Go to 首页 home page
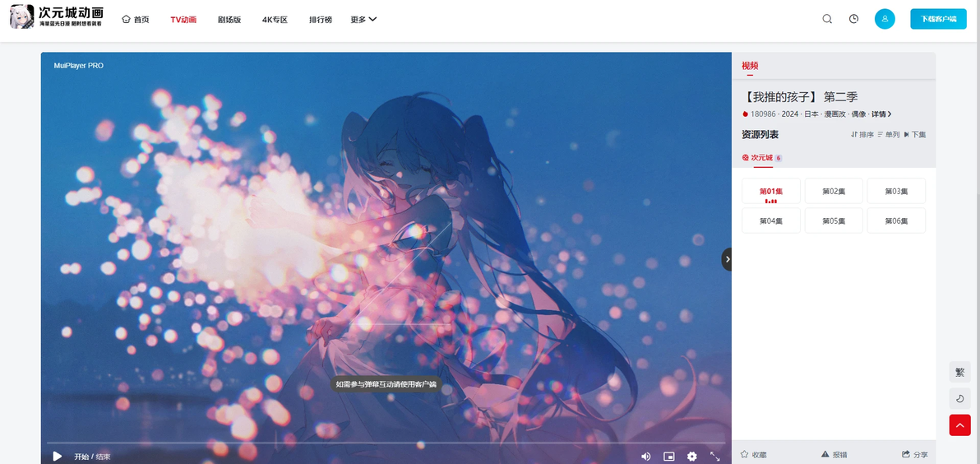Viewport: 980px width, 464px height. 136,20
